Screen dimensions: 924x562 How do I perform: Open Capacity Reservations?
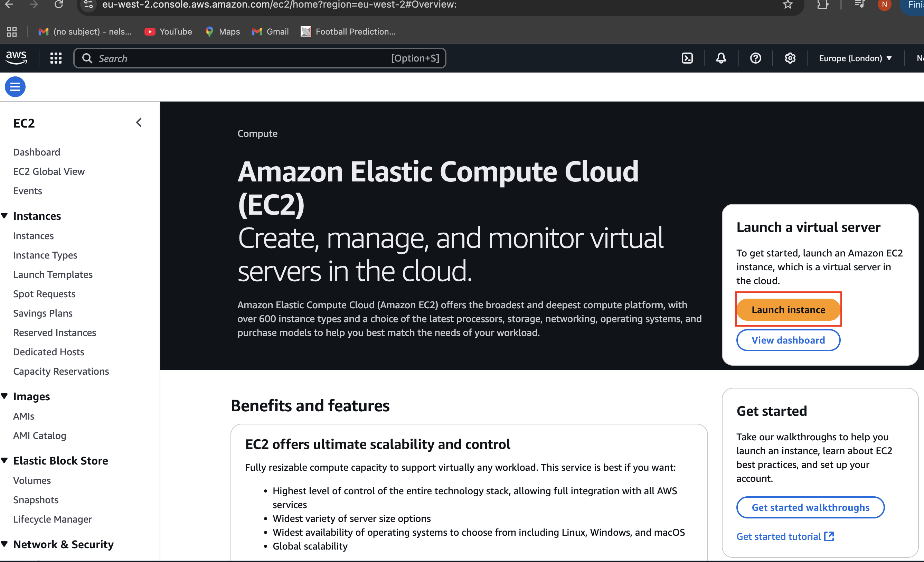click(x=61, y=372)
